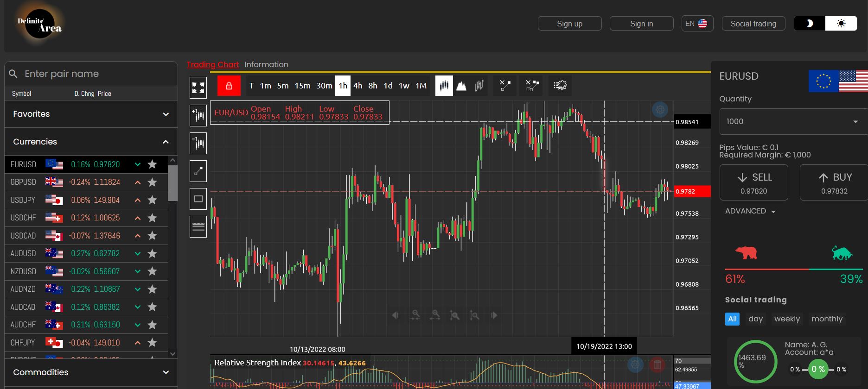Toggle favorite star for EURUSD
This screenshot has height=389, width=868.
point(152,164)
